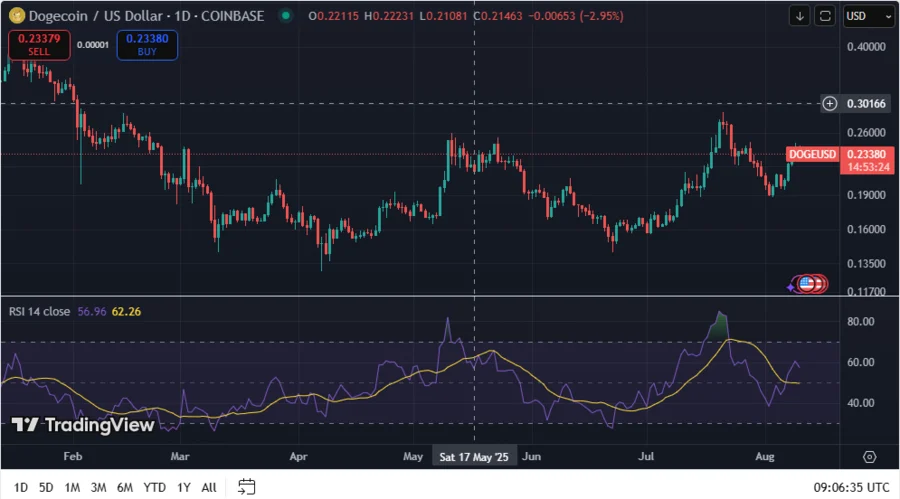Select the 1Y time range
Viewport: 900px width, 499px height.
184,488
